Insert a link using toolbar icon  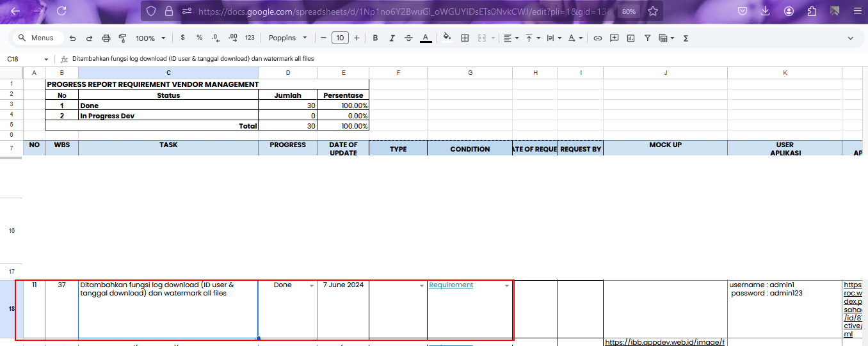coord(598,38)
